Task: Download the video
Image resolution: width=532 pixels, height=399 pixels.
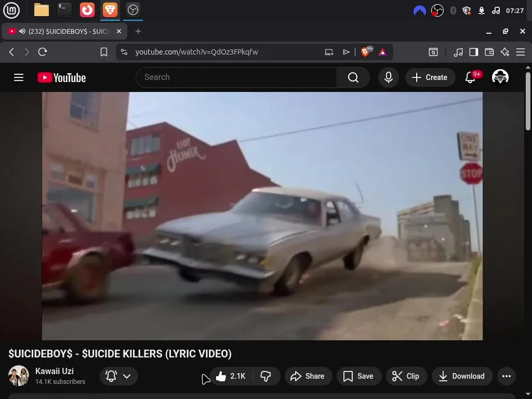Action: [462, 376]
